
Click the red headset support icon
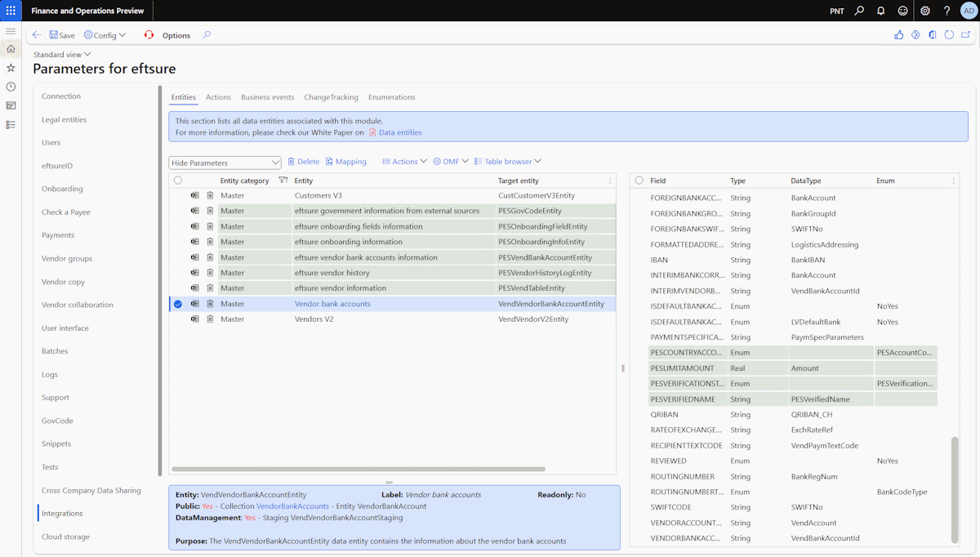149,35
